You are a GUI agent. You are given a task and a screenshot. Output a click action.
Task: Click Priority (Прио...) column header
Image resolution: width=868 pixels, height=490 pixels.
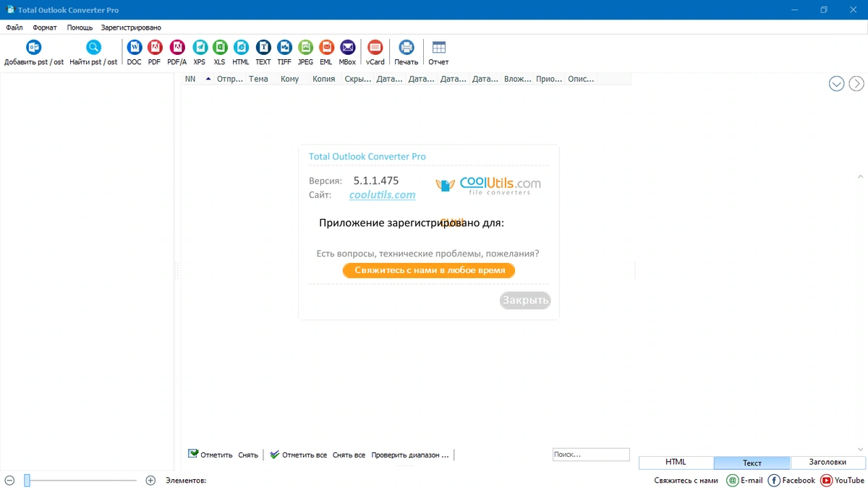[x=549, y=79]
